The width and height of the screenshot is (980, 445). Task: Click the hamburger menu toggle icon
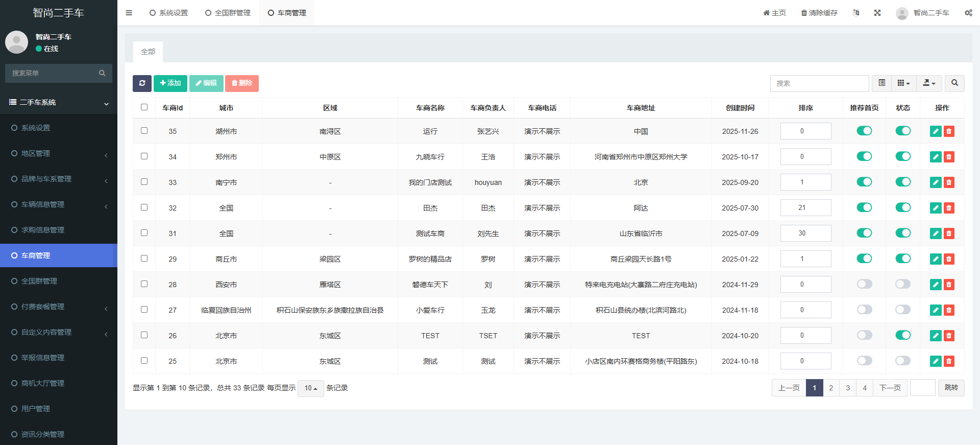coord(129,13)
